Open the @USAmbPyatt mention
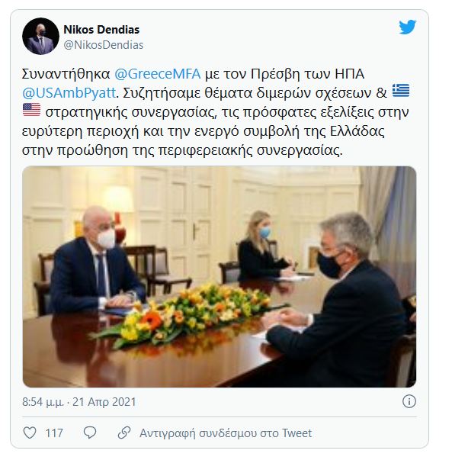 (x=69, y=93)
